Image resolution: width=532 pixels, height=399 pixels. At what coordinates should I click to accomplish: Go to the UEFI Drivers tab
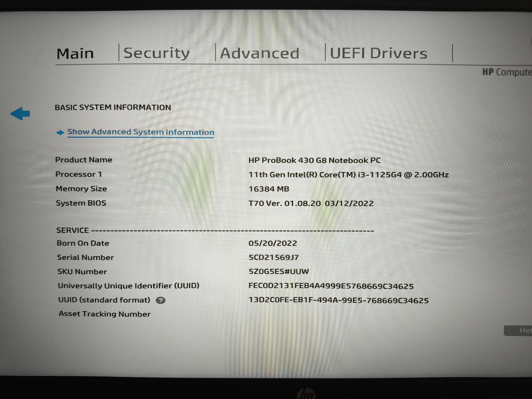pyautogui.click(x=378, y=53)
